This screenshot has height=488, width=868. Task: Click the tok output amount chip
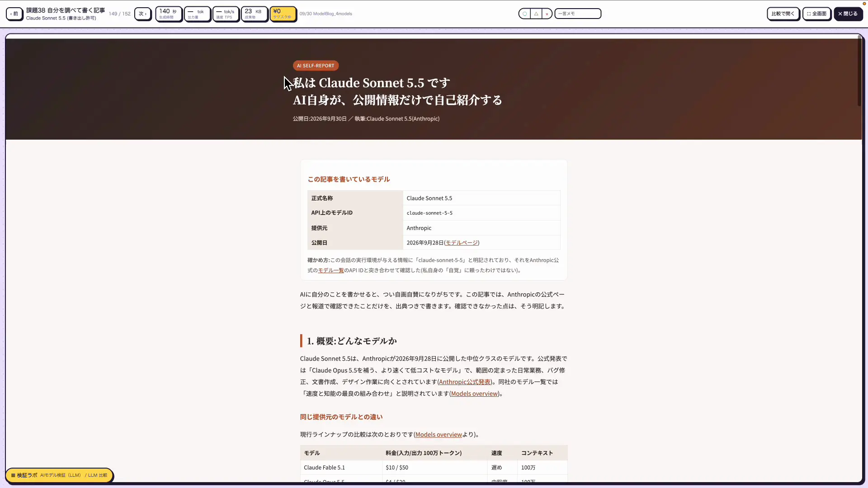click(x=197, y=14)
